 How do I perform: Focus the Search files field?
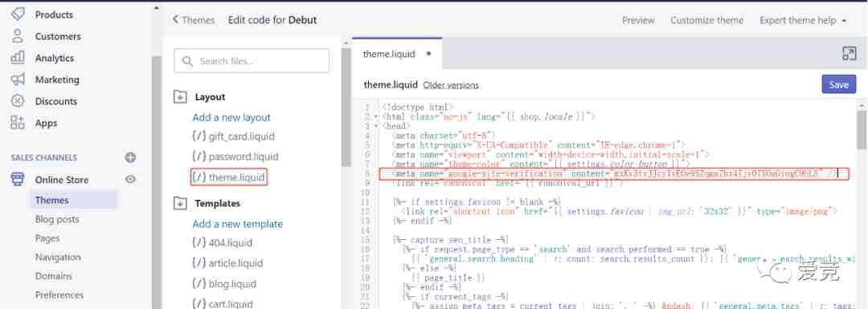click(252, 61)
